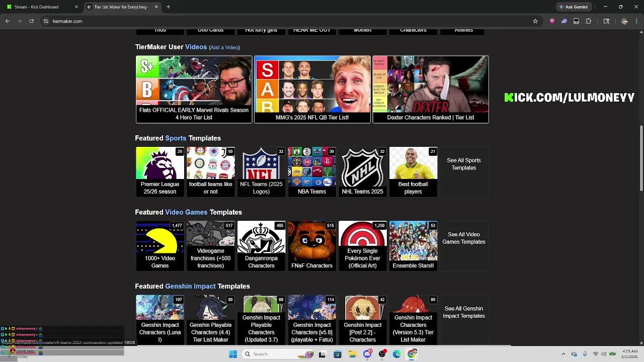Open the Chrome extensions puzzle icon

tap(589, 21)
